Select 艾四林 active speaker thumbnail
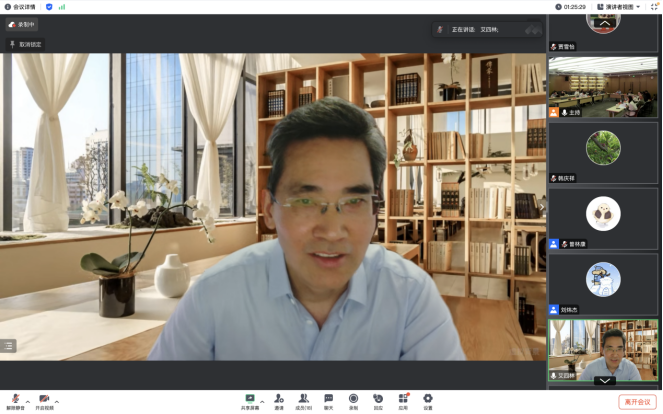The height and width of the screenshot is (414, 663). tap(603, 350)
